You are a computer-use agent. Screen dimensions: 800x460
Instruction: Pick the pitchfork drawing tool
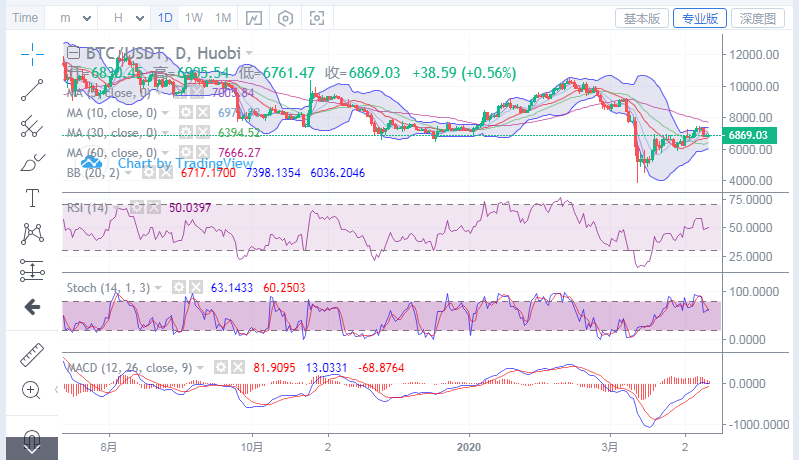pos(32,125)
